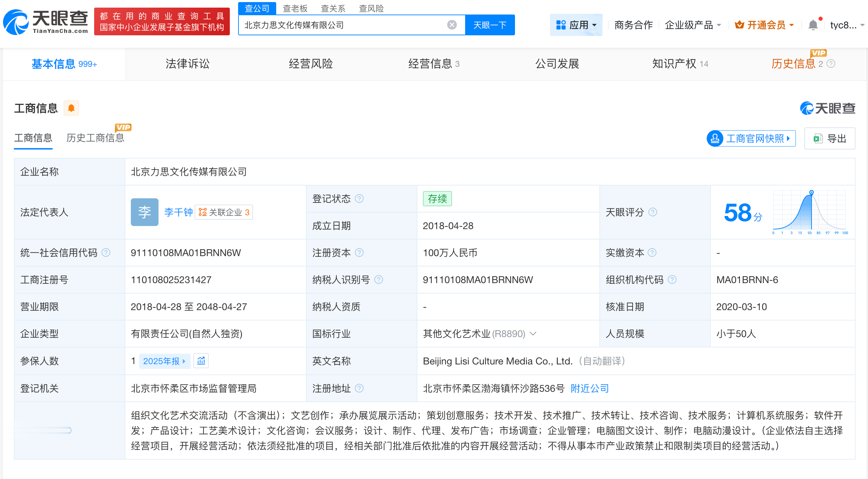Click the help icon next to 天眼评分

click(653, 212)
